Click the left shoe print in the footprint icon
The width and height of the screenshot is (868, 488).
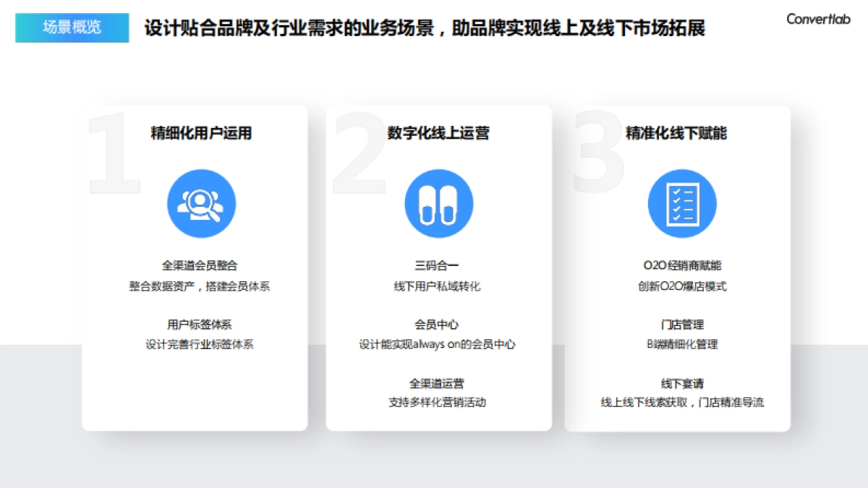428,203
